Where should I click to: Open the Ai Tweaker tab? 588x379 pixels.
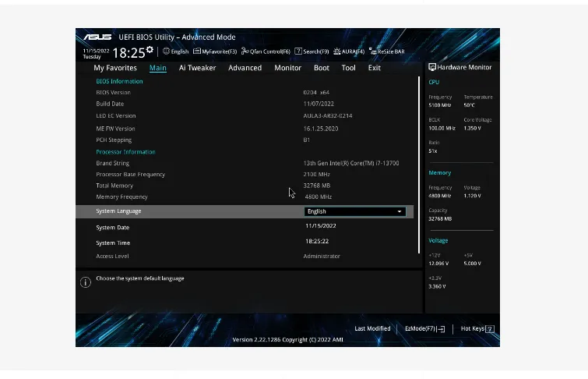tap(197, 68)
